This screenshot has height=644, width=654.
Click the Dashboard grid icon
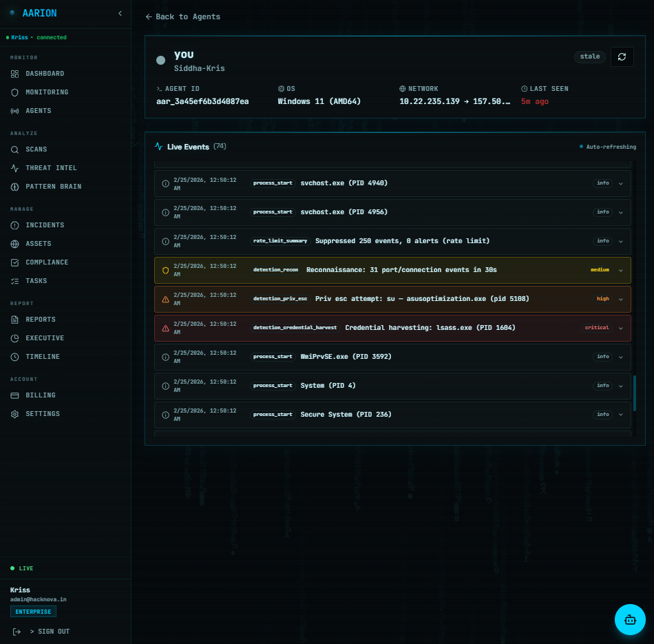coord(14,74)
